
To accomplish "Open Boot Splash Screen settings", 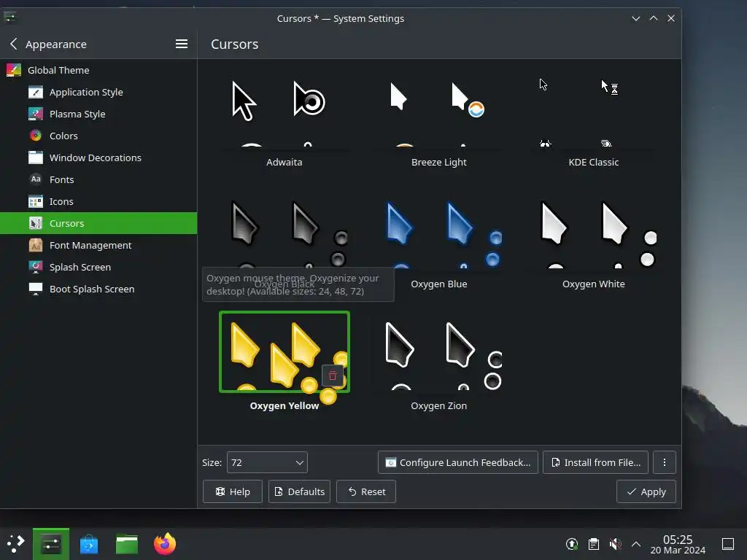I will 98,289.
